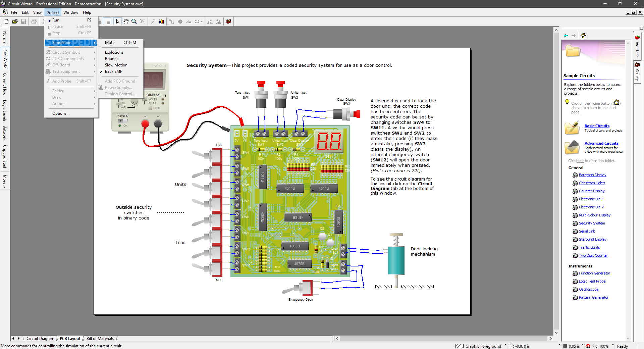This screenshot has height=349, width=644.
Task: Expand the Folder submenu
Action: coord(71,91)
